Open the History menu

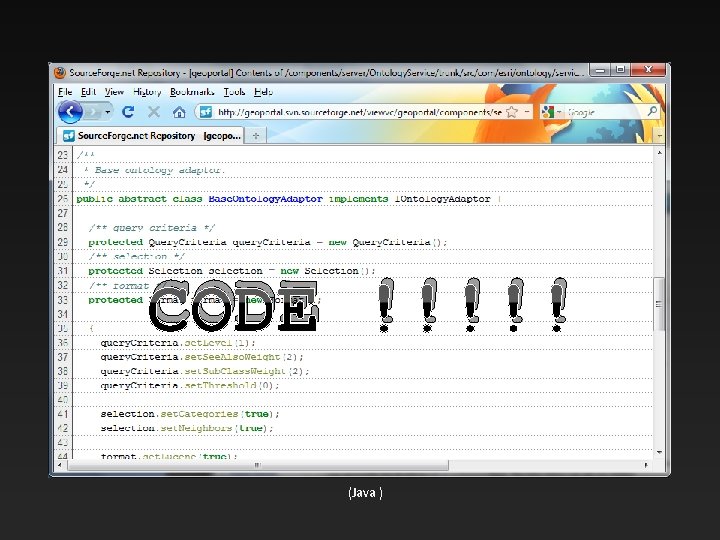(x=147, y=92)
